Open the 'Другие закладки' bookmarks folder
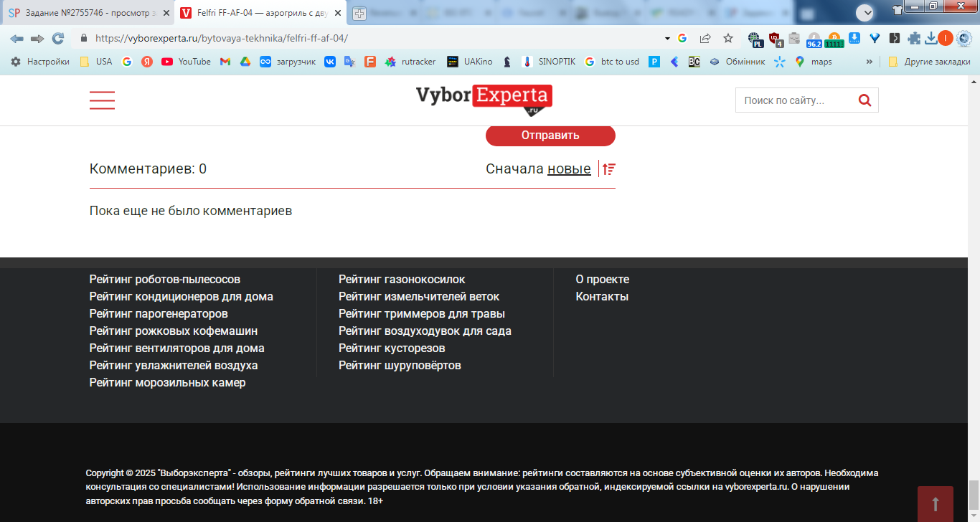This screenshot has width=980, height=522. pos(929,62)
